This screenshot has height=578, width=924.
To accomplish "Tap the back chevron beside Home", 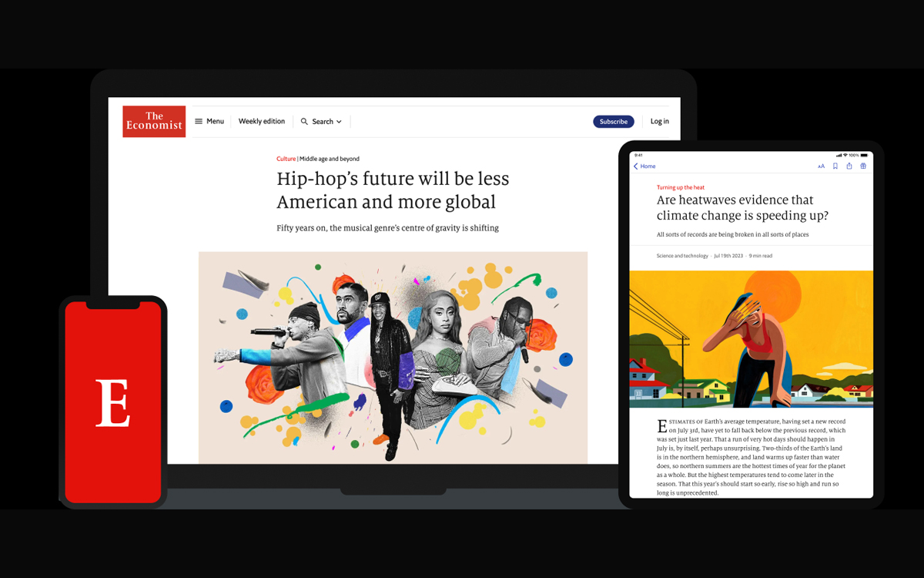I will tap(634, 166).
